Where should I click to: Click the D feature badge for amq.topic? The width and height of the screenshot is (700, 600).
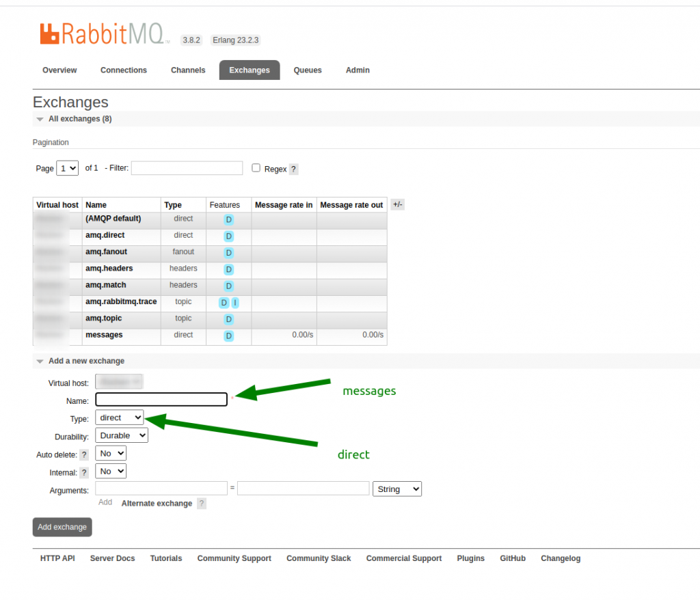pyautogui.click(x=228, y=319)
